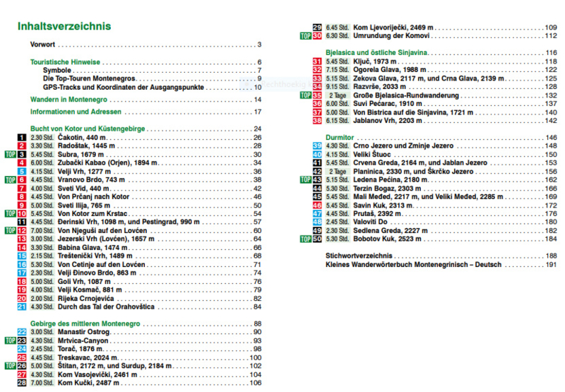Click 'Đerinski Vrh, 1098 m, und Pestingrad' entry
Image resolution: width=565 pixels, height=392 pixels.
tap(129, 222)
